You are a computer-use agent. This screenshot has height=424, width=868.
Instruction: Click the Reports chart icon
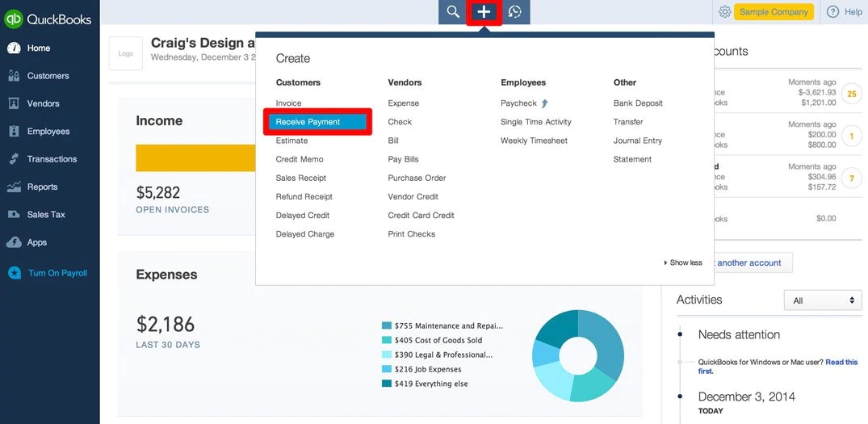[14, 187]
